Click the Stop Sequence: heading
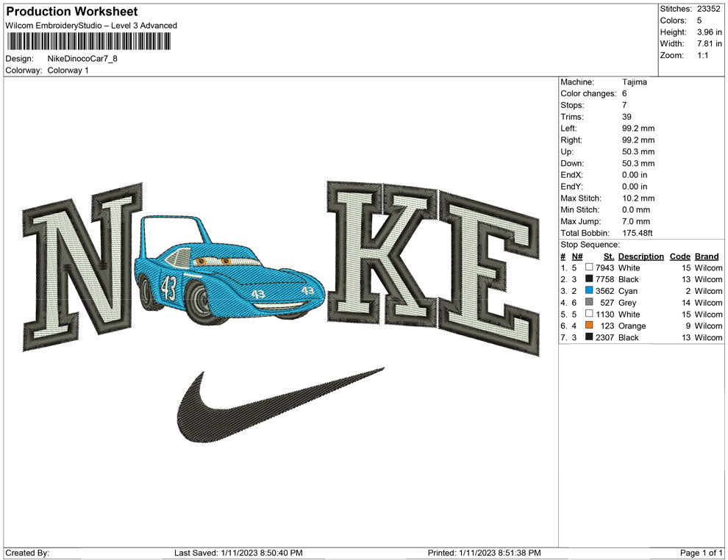Image resolution: width=728 pixels, height=560 pixels. [x=590, y=245]
